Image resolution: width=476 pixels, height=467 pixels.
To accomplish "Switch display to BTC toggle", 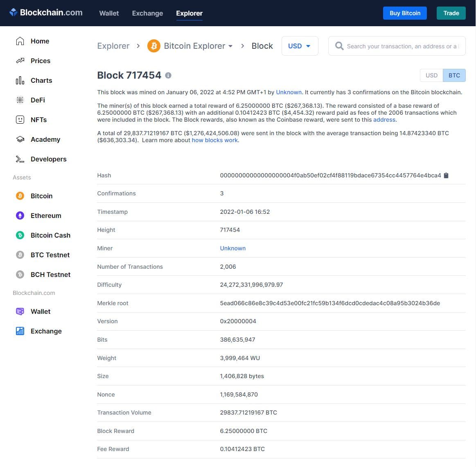I will tap(454, 75).
